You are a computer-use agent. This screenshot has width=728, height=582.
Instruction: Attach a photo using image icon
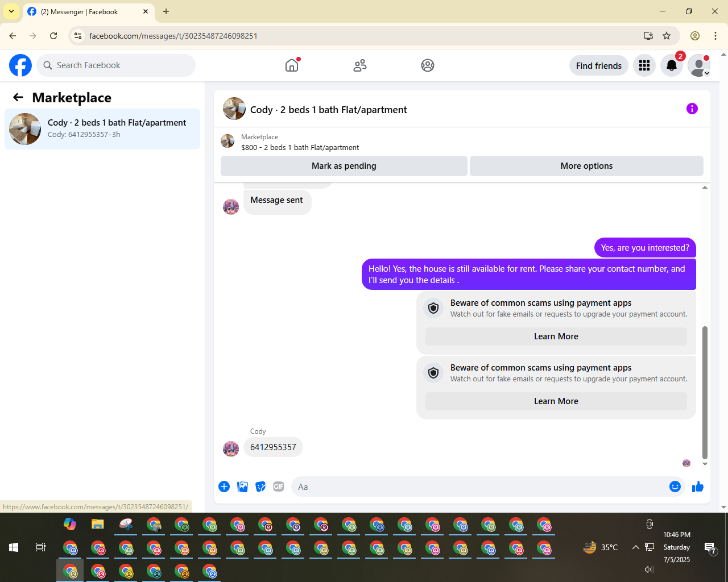click(x=242, y=487)
